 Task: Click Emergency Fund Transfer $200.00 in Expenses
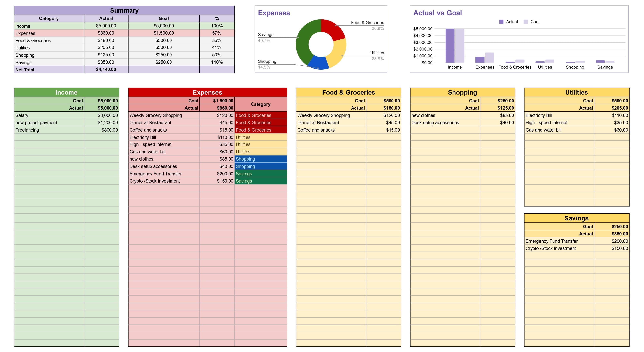point(217,174)
